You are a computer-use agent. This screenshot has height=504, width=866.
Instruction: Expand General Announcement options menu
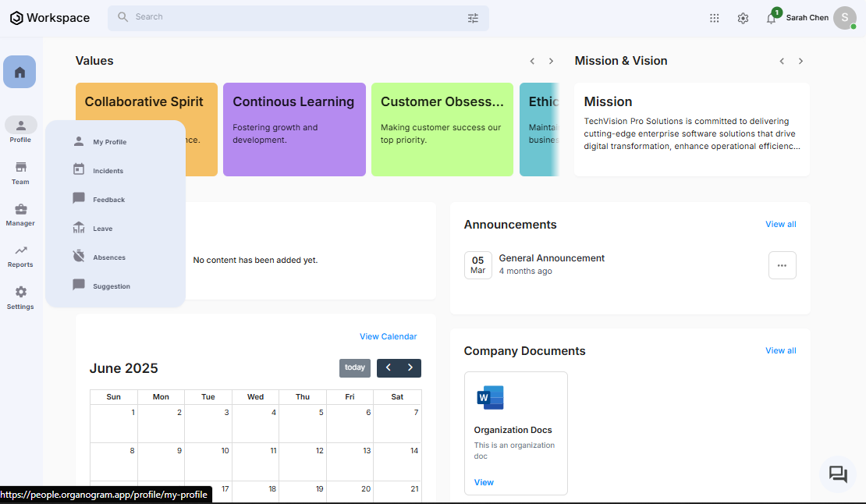(782, 265)
